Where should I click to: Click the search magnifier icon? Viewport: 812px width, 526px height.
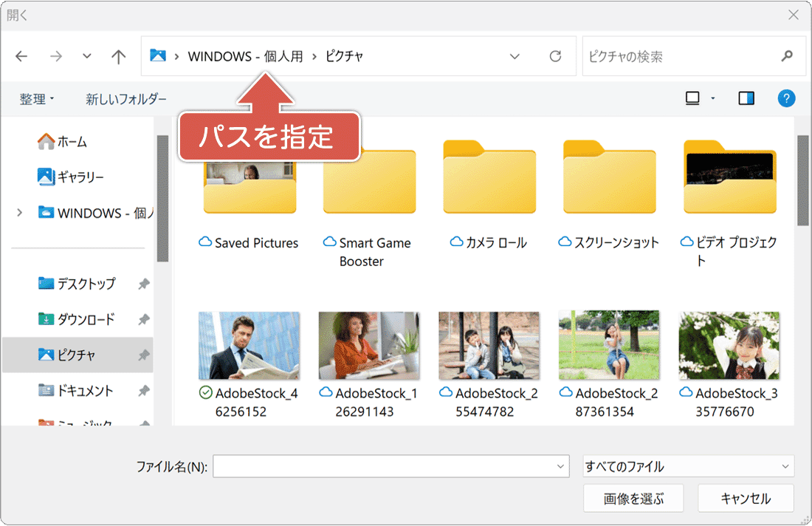pyautogui.click(x=787, y=56)
